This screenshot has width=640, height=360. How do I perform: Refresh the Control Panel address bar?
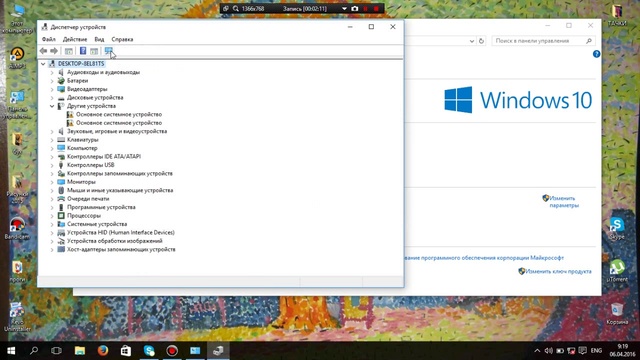click(481, 41)
